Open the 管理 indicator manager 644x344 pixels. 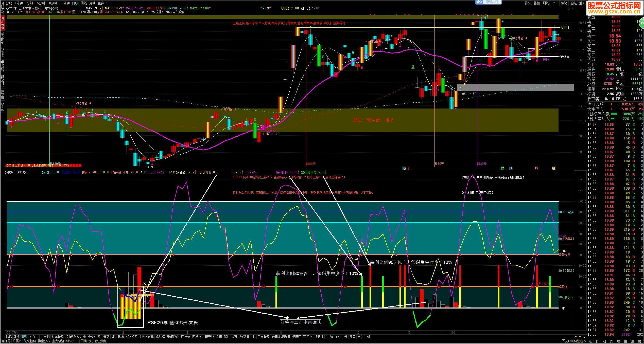click(x=24, y=337)
